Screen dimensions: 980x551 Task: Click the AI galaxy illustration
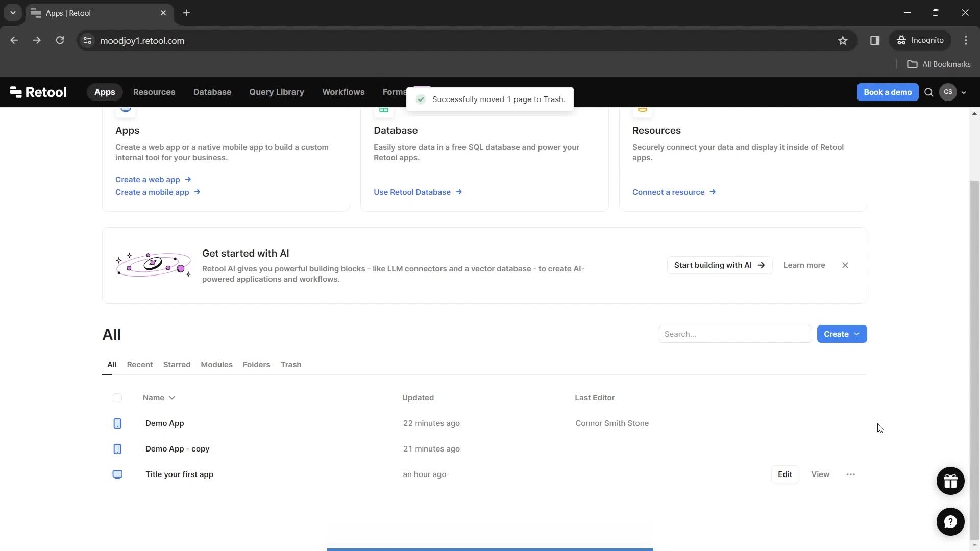[153, 264]
